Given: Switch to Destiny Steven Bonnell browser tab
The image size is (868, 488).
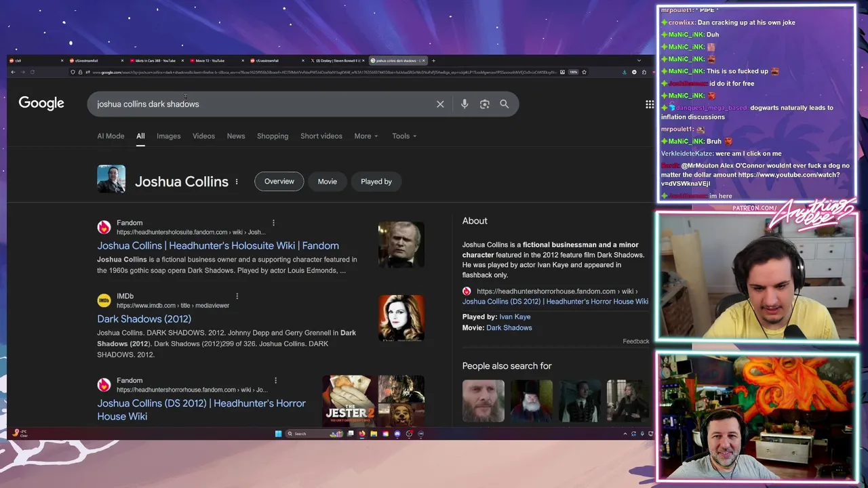Looking at the screenshot, I should [337, 61].
